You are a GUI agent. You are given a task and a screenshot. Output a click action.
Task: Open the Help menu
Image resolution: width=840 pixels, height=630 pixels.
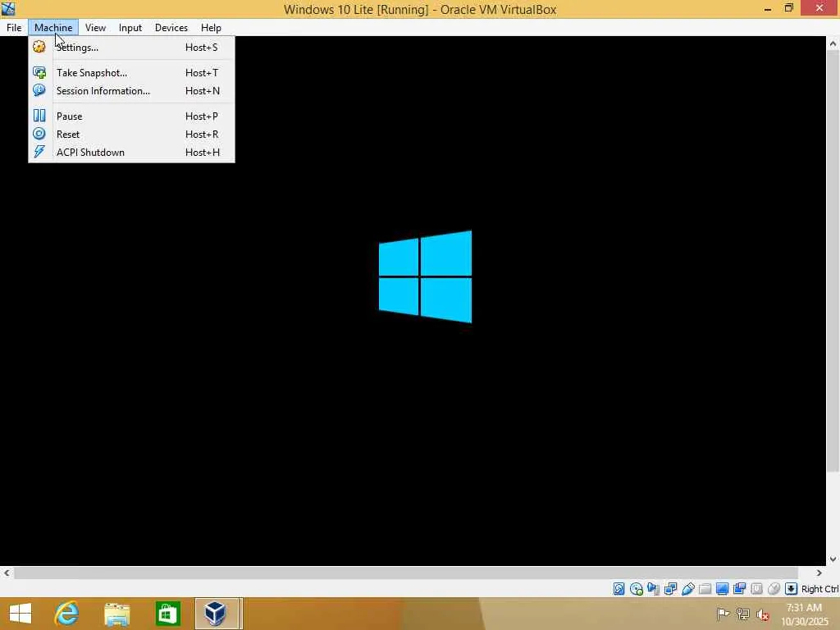(x=211, y=27)
